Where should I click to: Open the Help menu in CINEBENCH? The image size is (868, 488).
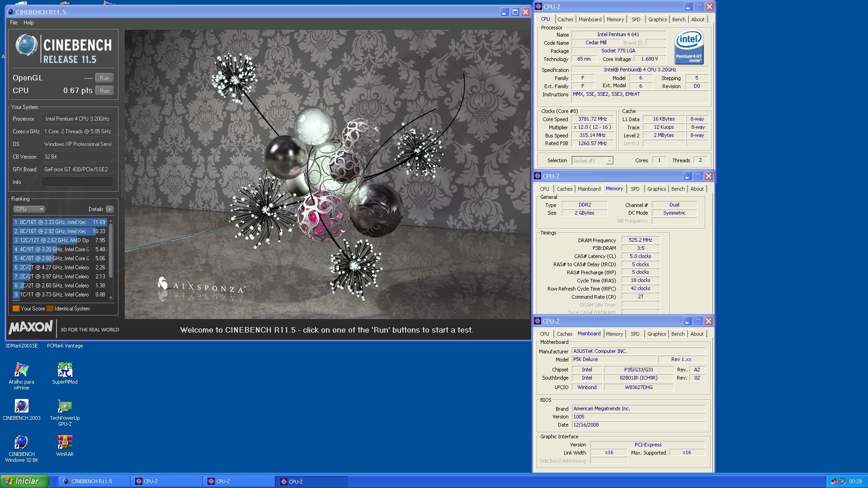coord(28,23)
